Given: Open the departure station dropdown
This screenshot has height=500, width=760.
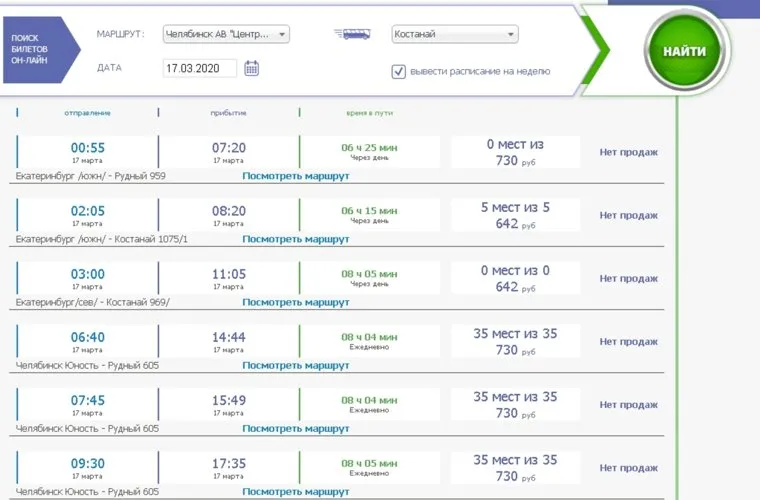Looking at the screenshot, I should tap(225, 34).
